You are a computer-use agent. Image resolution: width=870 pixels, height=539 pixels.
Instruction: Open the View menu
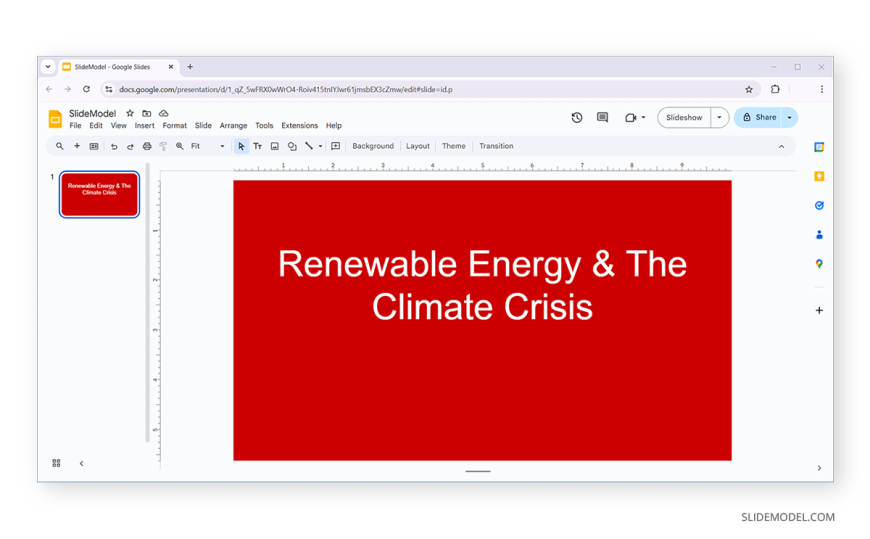(118, 126)
